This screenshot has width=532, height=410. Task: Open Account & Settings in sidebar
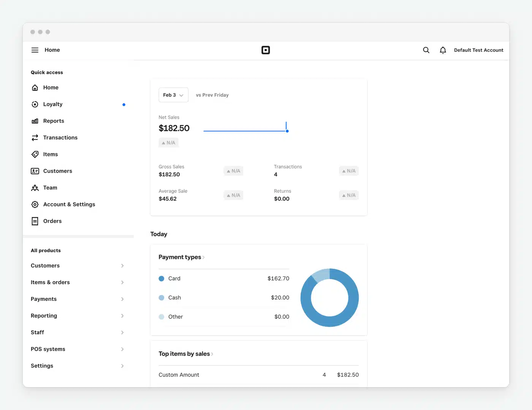pyautogui.click(x=69, y=204)
